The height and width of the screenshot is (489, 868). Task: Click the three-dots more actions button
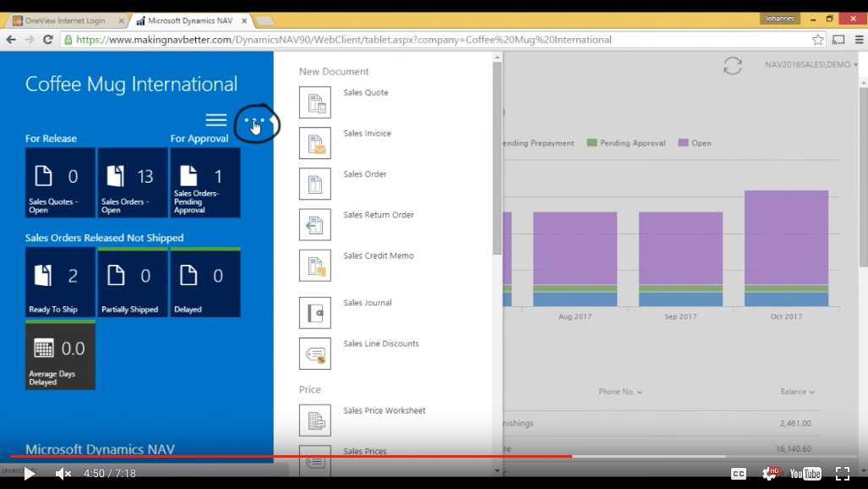pos(254,121)
